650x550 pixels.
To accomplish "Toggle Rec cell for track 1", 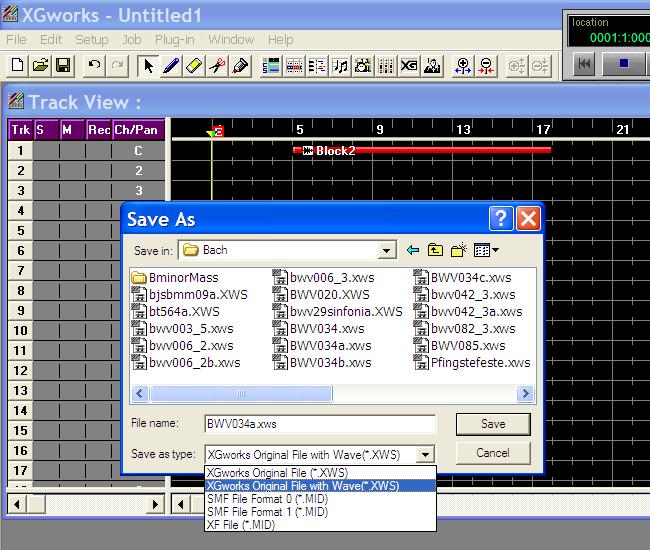I will click(98, 150).
